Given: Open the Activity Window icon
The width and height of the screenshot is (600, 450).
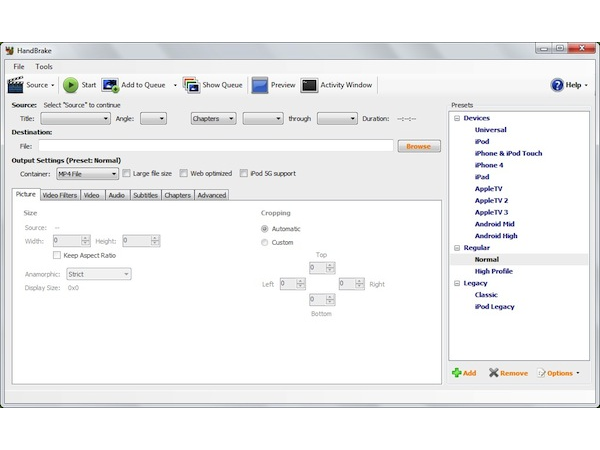Looking at the screenshot, I should pyautogui.click(x=309, y=85).
